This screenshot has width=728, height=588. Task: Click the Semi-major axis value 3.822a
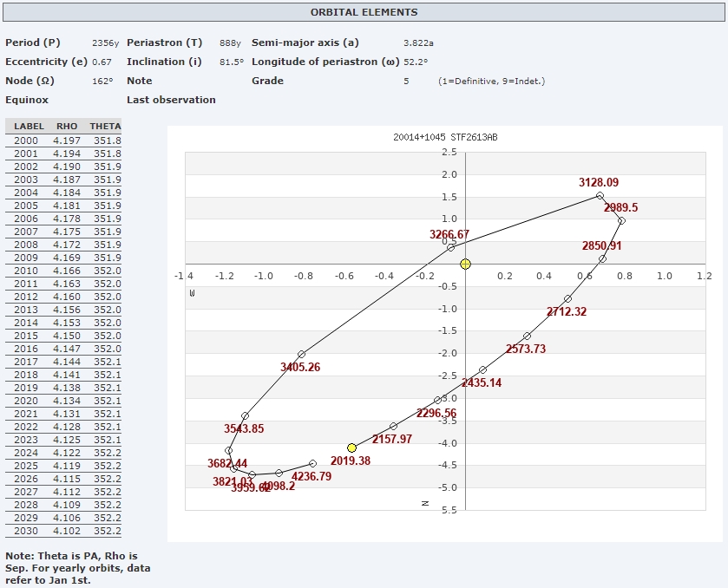coord(418,42)
